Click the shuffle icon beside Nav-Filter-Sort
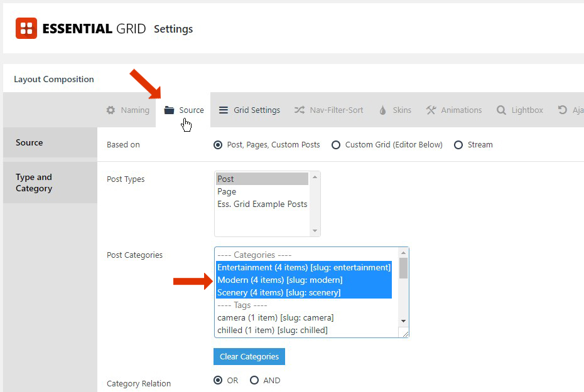The image size is (584, 392). [x=300, y=110]
